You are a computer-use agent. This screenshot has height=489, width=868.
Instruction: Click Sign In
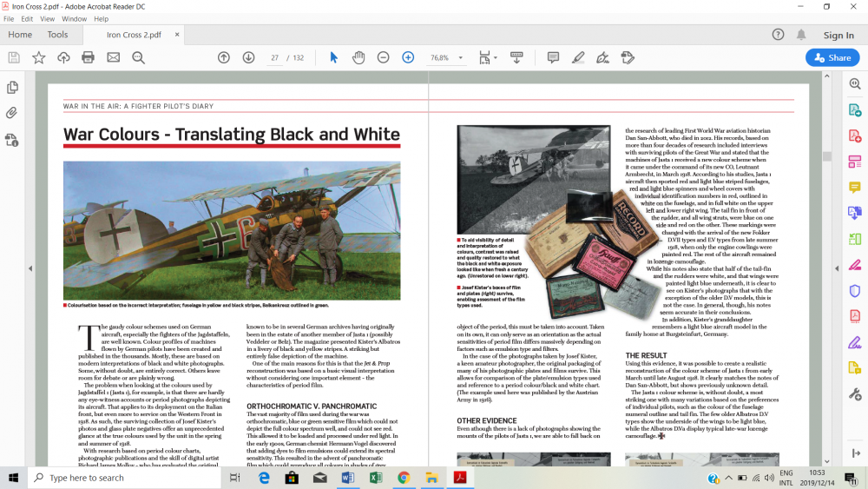838,35
